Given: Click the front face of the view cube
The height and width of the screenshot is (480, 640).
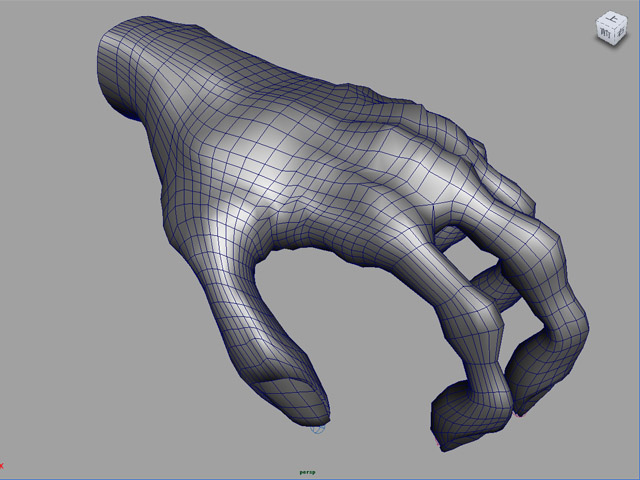Looking at the screenshot, I should pyautogui.click(x=604, y=33).
